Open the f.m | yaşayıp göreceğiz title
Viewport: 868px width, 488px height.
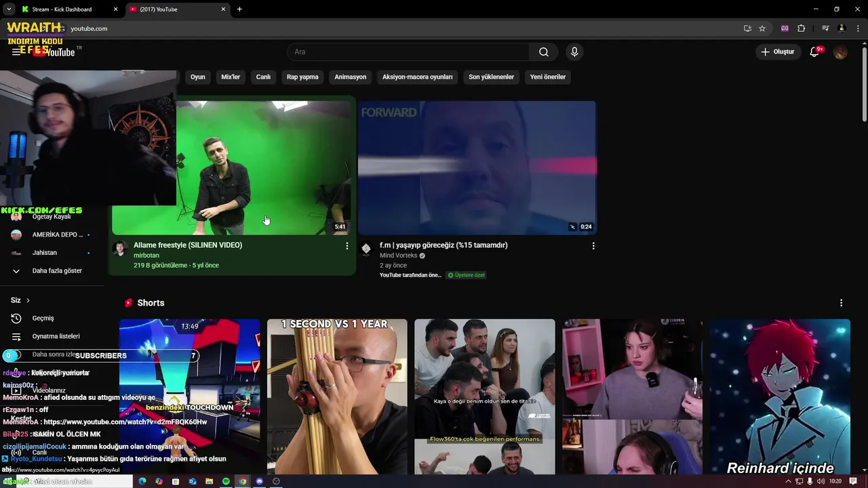pyautogui.click(x=443, y=245)
